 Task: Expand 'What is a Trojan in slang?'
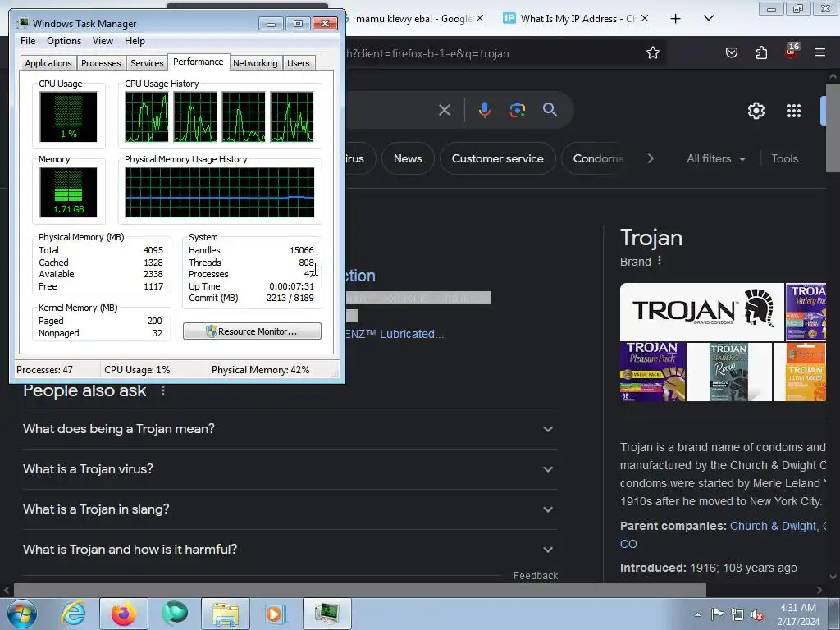290,509
